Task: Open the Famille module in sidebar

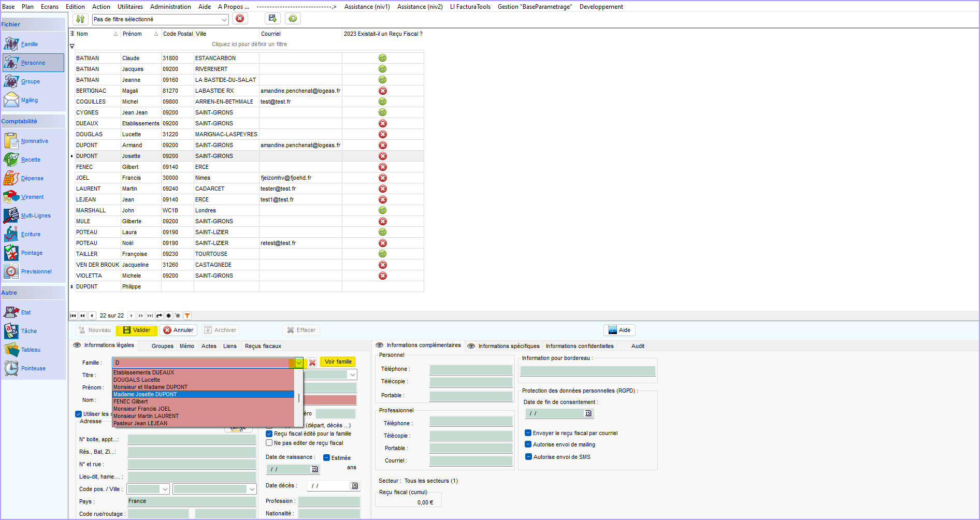Action: (29, 44)
